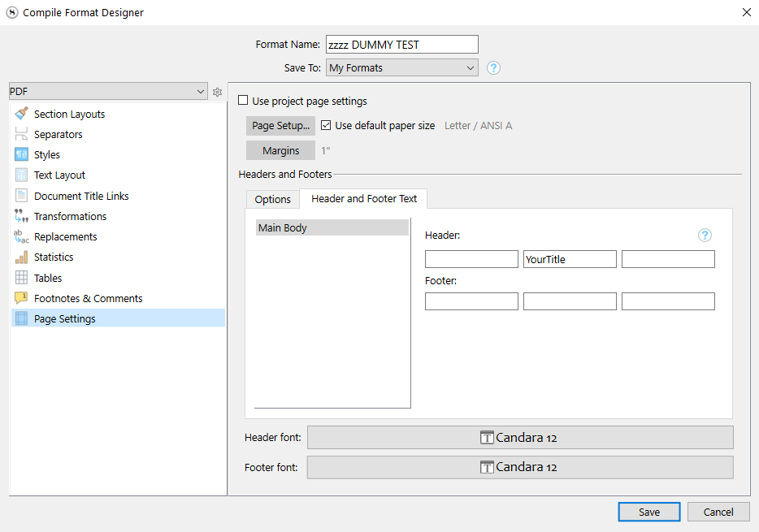Click the Tables grid icon

pos(21,278)
